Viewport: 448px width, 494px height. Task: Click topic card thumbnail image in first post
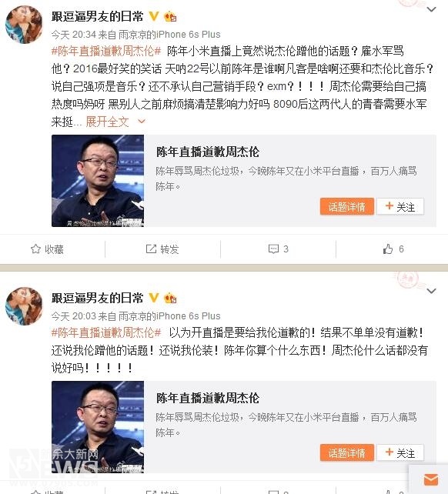(98, 181)
